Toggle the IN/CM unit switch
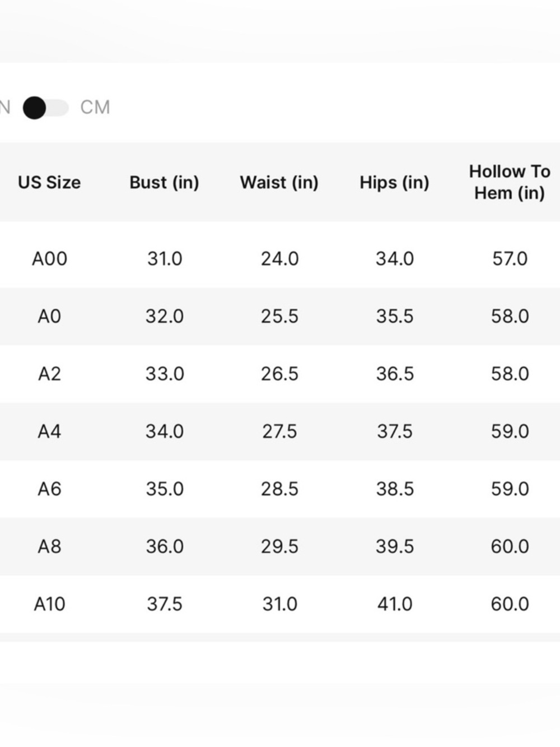Screen dimensions: 560x747 (46, 108)
